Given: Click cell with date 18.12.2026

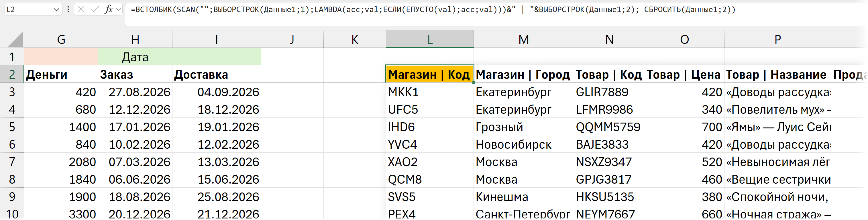Looking at the screenshot, I should 217,109.
